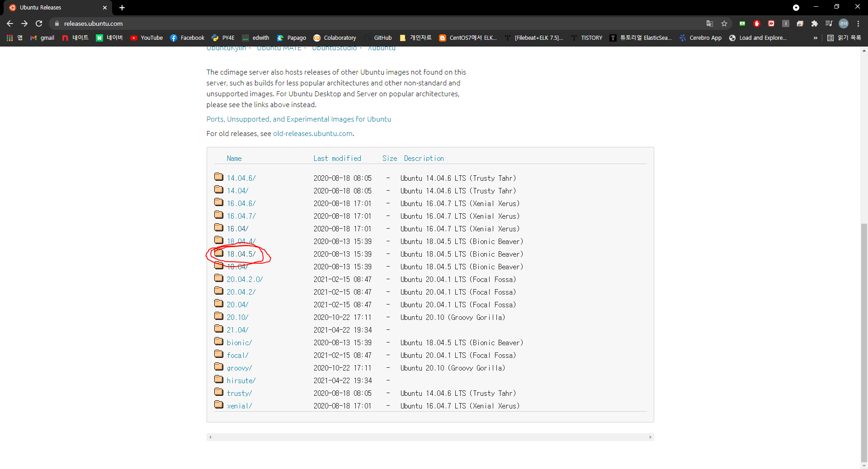Close the Ubuntu Releases tab
Screen dimensions: 868x469
click(x=105, y=8)
